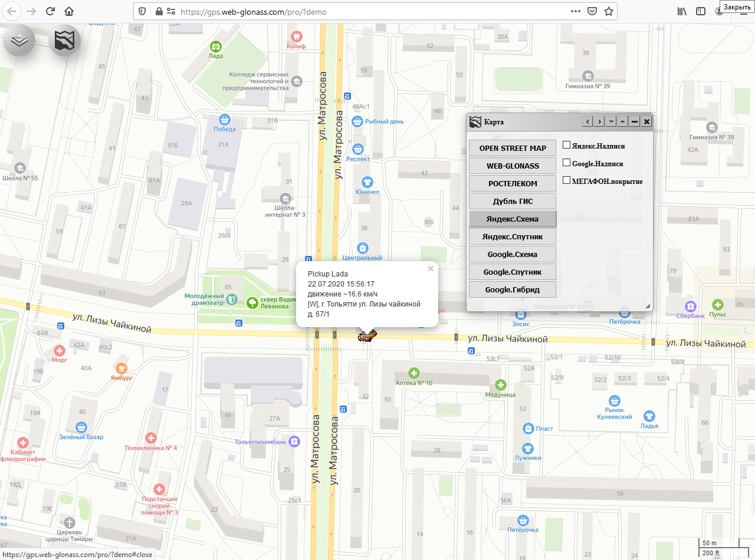Click the Pickup Lada vehicle marker
Image resolution: width=755 pixels, height=560 pixels.
click(367, 336)
